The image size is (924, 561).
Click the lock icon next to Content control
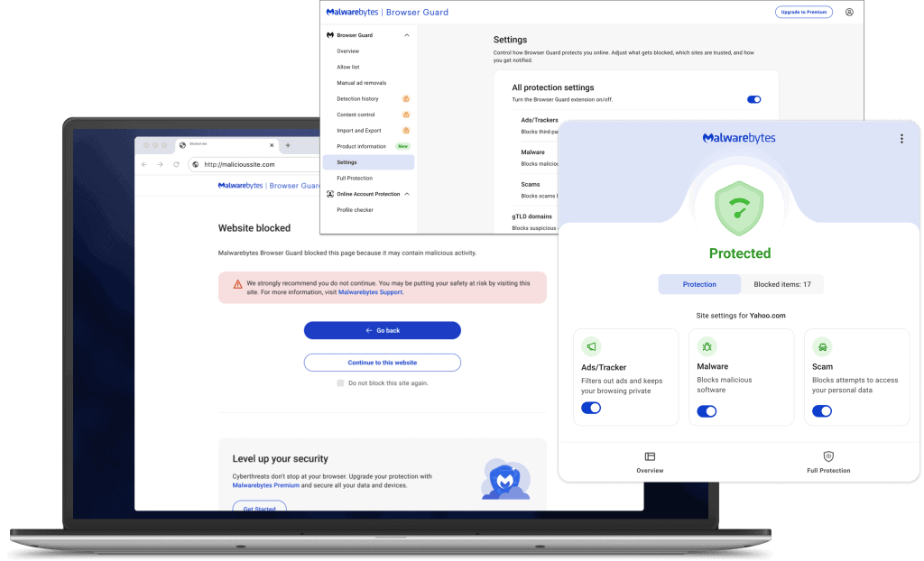pyautogui.click(x=406, y=115)
